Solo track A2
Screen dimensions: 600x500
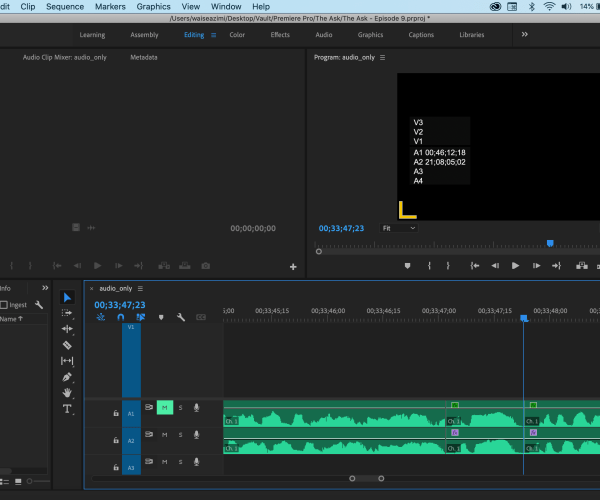(181, 435)
